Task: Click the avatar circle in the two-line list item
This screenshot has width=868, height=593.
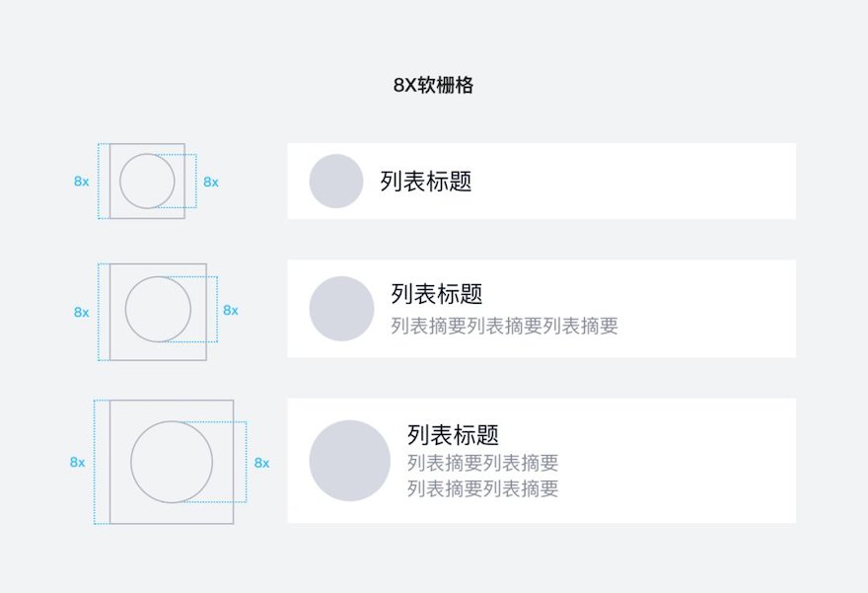Action: point(341,309)
